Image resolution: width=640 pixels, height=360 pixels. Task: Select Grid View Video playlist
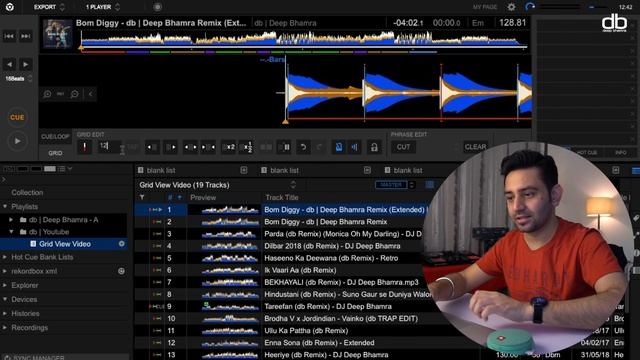pyautogui.click(x=64, y=244)
